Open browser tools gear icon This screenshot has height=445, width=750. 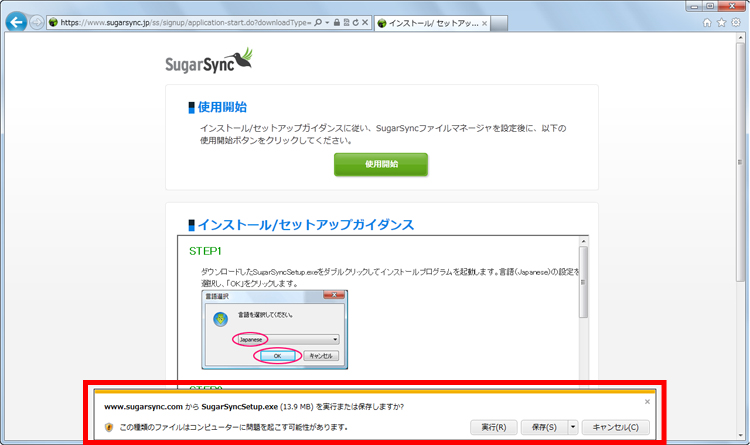[x=736, y=22]
